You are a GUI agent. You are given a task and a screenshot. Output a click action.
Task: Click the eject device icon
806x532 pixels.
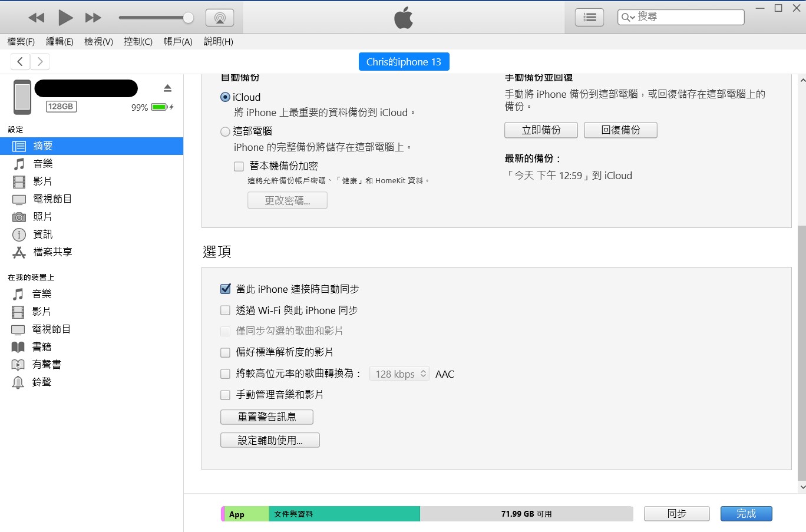(x=167, y=88)
